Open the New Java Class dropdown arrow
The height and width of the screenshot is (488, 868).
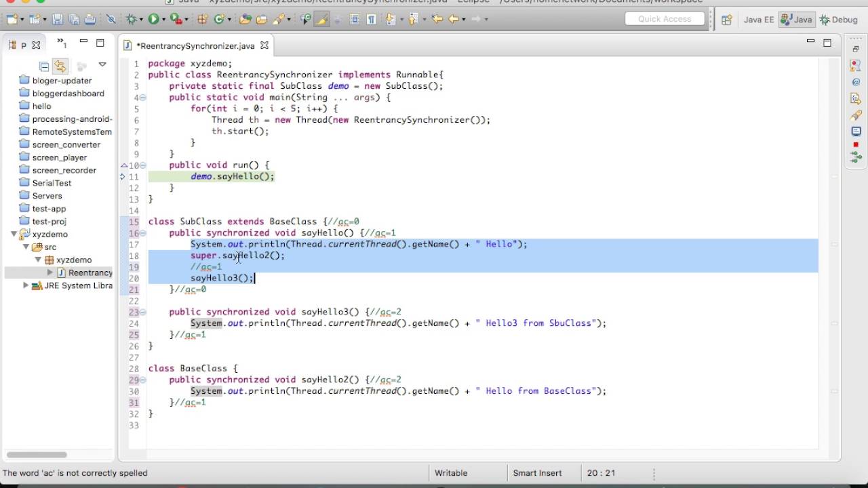[x=229, y=20]
